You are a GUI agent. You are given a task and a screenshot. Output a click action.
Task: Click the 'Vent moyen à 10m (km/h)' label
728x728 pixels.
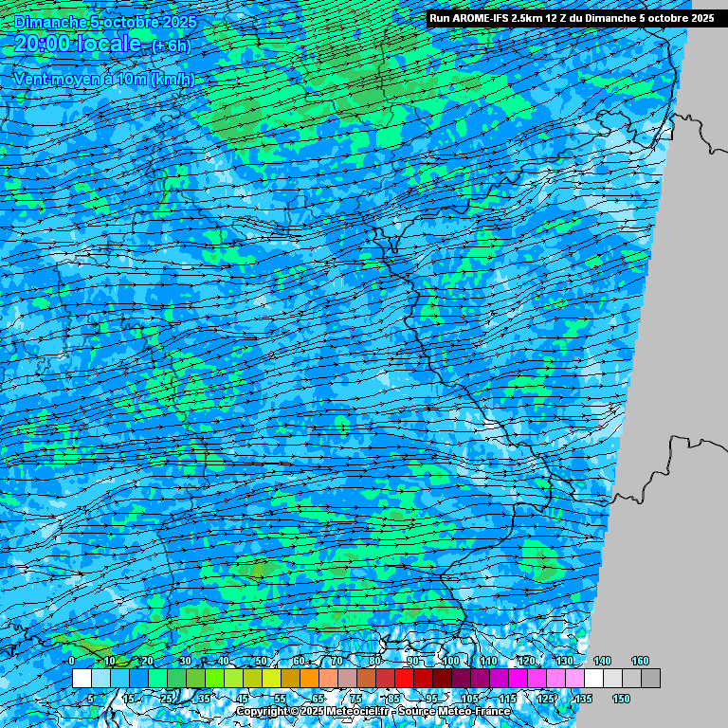pos(104,79)
